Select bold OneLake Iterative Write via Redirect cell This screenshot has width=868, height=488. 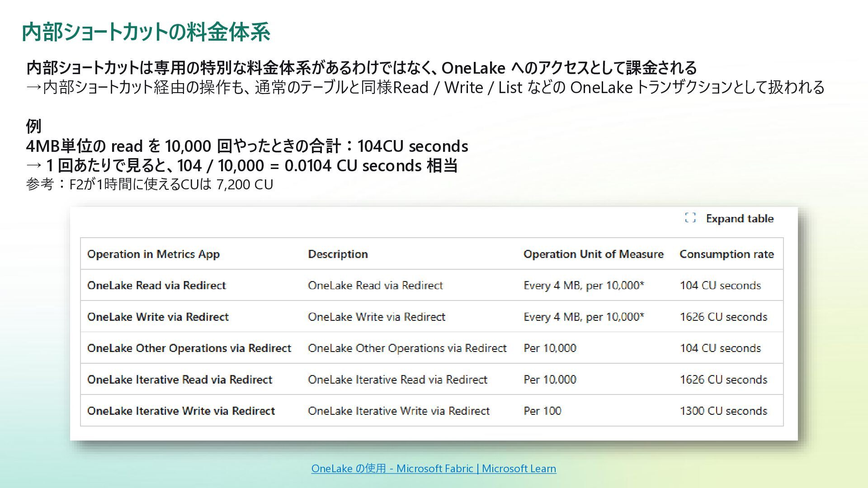[x=181, y=411]
